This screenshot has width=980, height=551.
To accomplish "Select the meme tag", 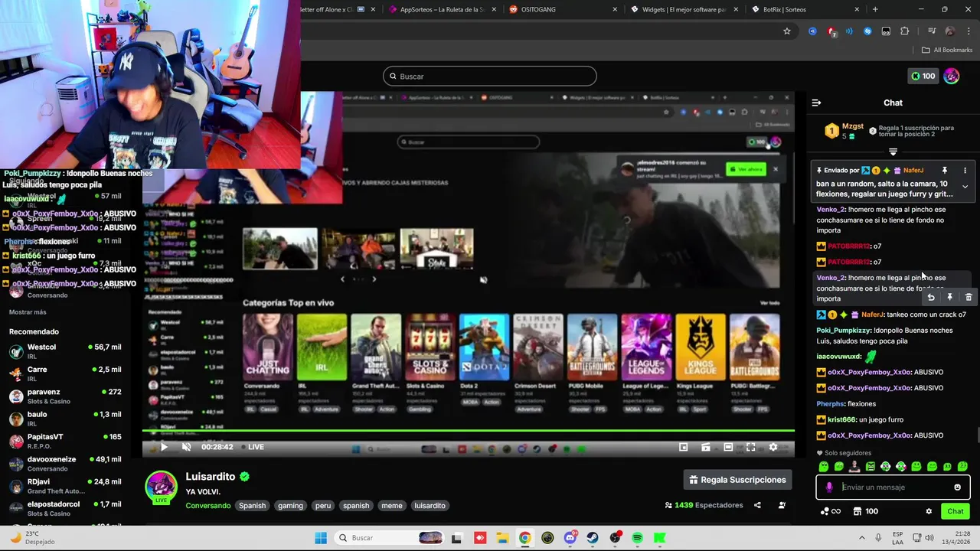I will pyautogui.click(x=391, y=506).
